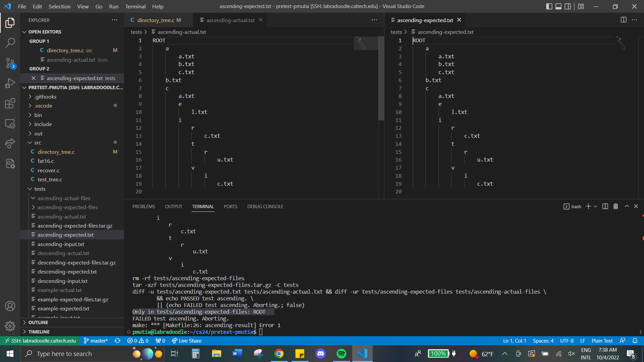This screenshot has height=362, width=644.
Task: Open Run and Debug view
Action: coord(10,83)
